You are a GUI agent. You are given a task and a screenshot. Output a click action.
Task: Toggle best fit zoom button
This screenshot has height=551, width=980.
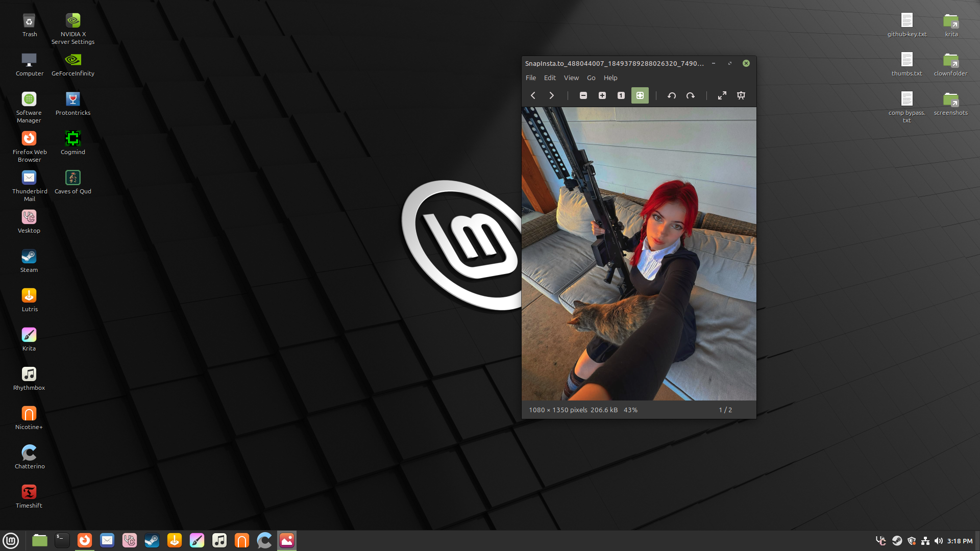click(640, 95)
